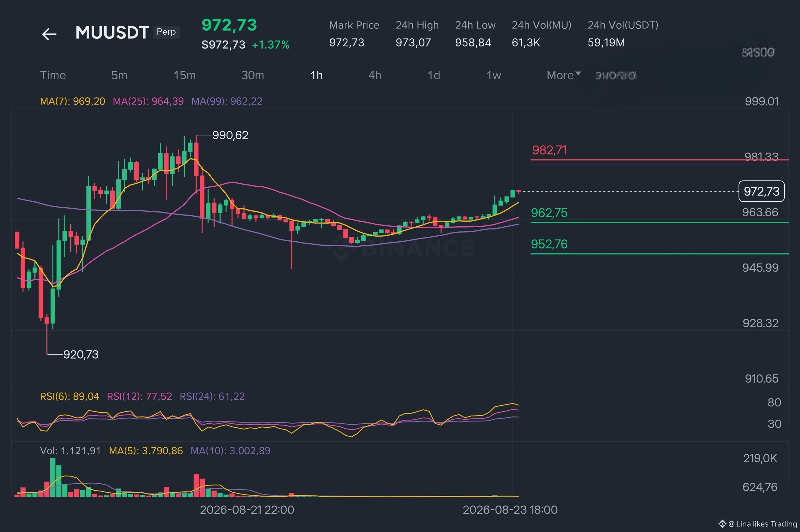
Task: Click the volume MA(5): 3.790,86 label
Action: 146,451
